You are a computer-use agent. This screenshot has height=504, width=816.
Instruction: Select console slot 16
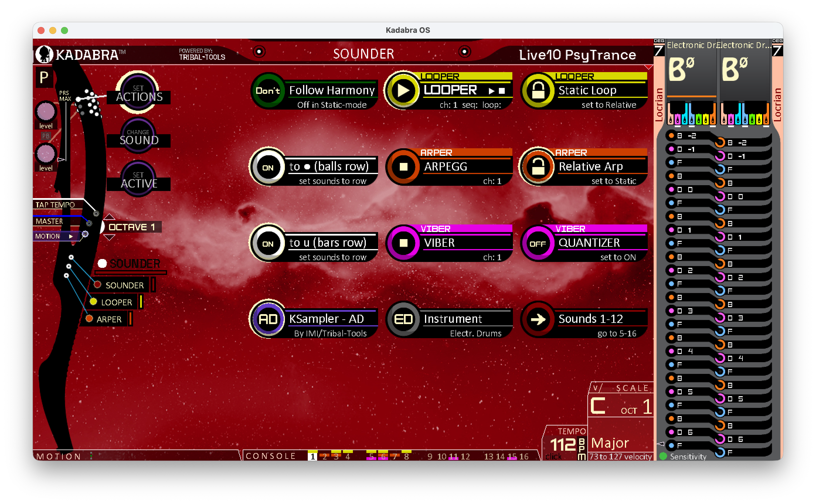[524, 456]
